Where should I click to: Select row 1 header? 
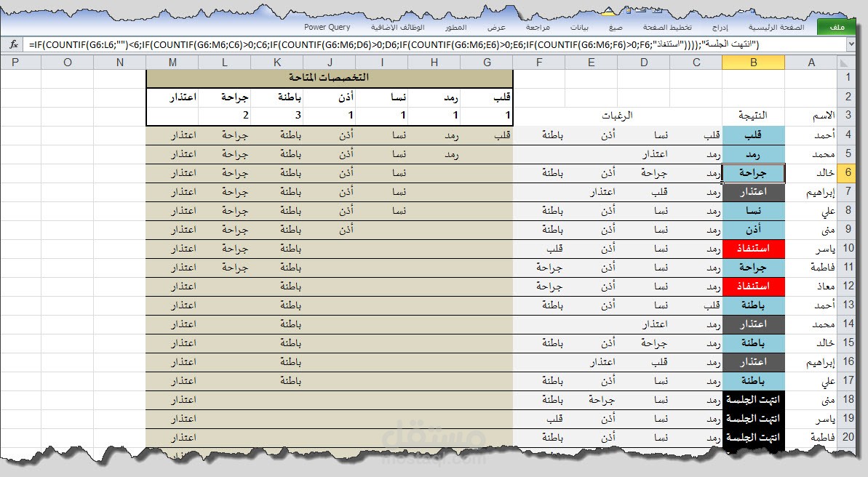click(848, 78)
